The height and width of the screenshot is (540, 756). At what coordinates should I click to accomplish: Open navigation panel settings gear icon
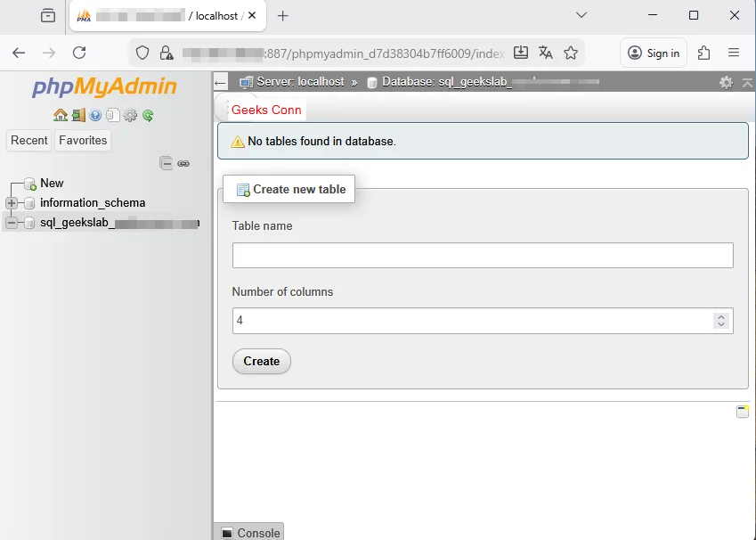[x=130, y=115]
